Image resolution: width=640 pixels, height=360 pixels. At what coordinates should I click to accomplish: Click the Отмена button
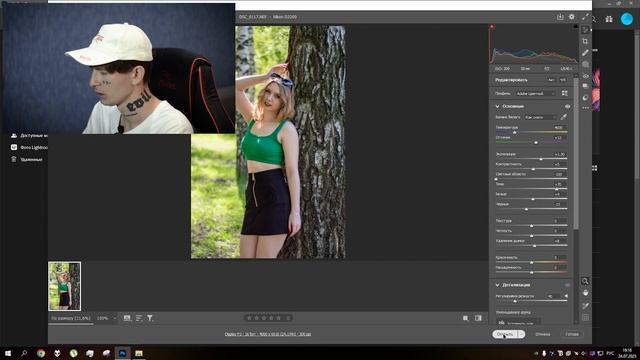click(x=543, y=334)
